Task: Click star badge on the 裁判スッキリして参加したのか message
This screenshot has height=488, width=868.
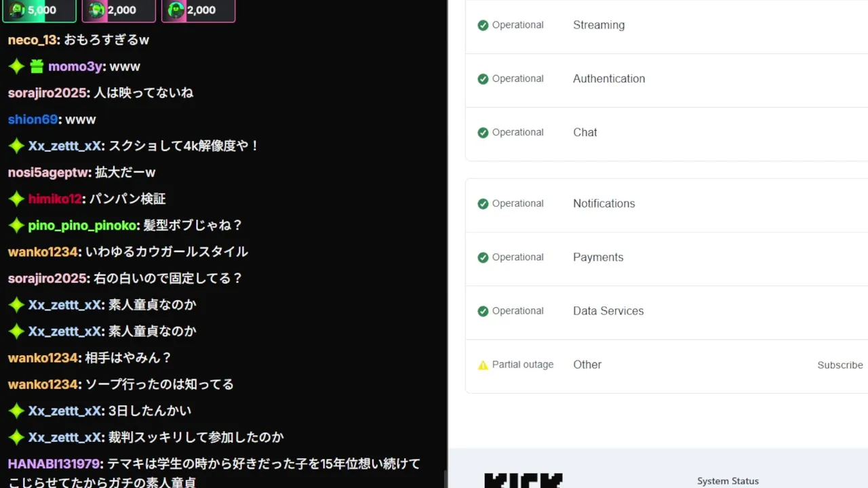Action: pos(16,437)
